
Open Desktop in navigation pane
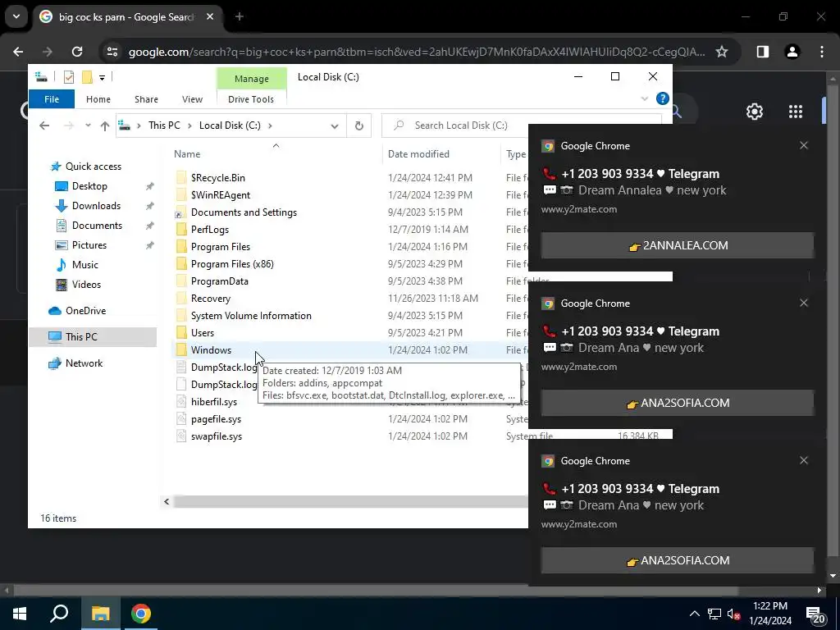[89, 186]
